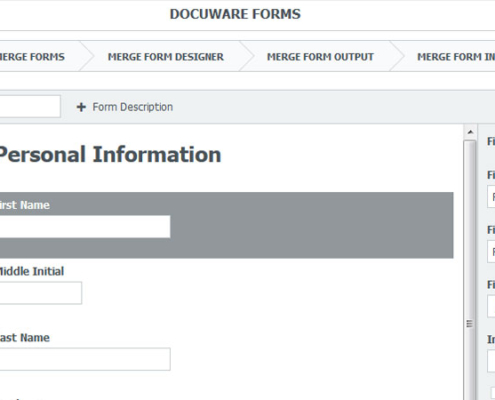Click the Last Name field label

click(25, 338)
